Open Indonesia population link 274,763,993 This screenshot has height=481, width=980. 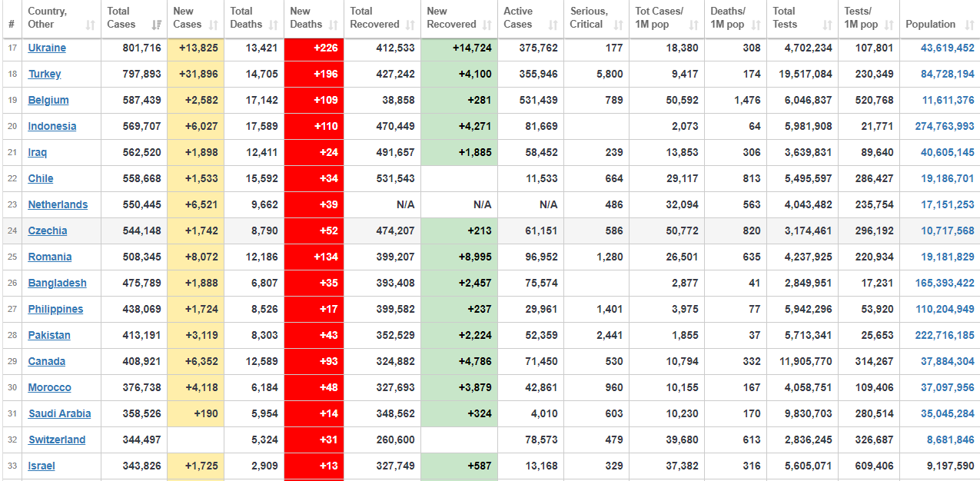pyautogui.click(x=945, y=126)
